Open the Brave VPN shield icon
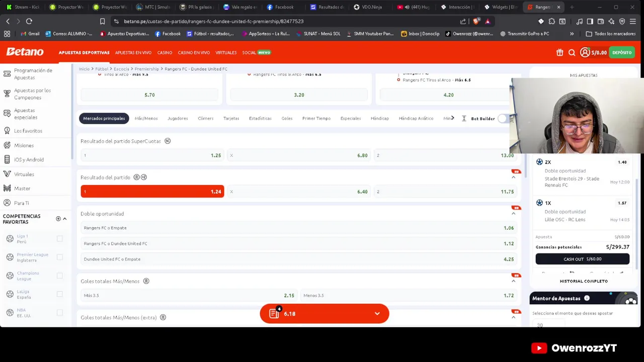 pos(622,21)
